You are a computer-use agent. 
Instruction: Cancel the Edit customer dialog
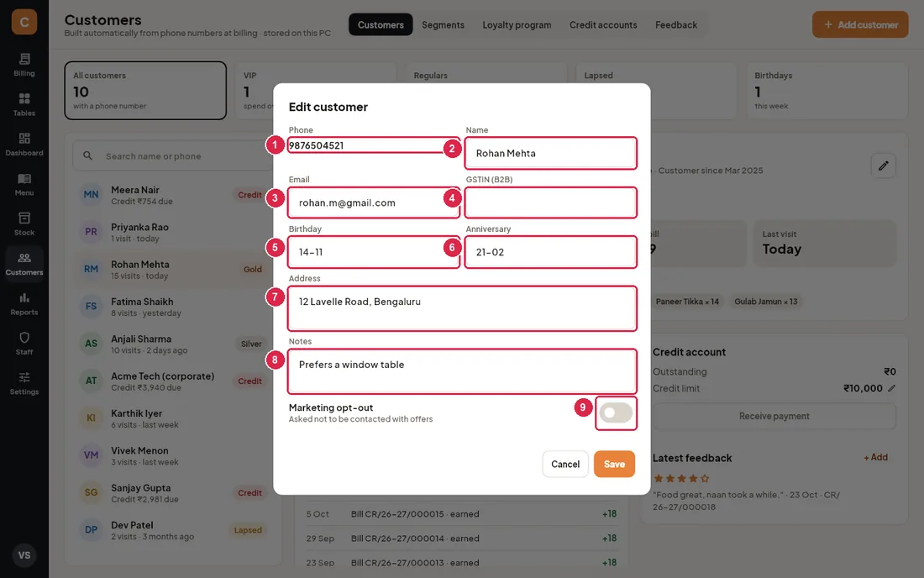(565, 464)
